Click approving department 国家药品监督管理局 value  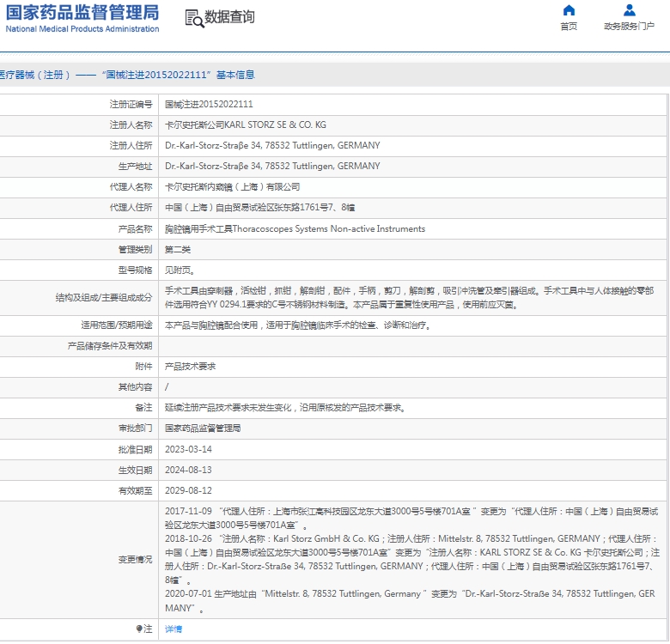tap(203, 428)
